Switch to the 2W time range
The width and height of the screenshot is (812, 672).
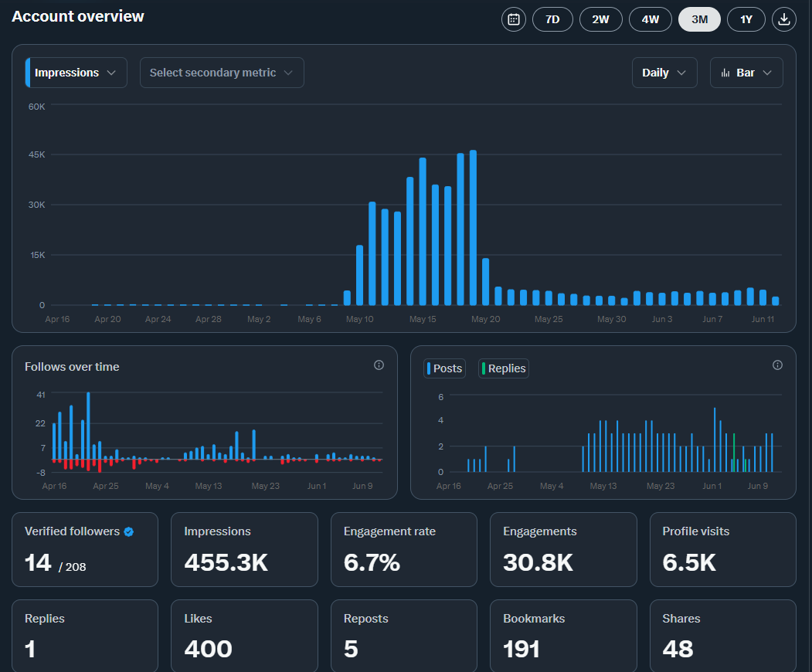601,19
